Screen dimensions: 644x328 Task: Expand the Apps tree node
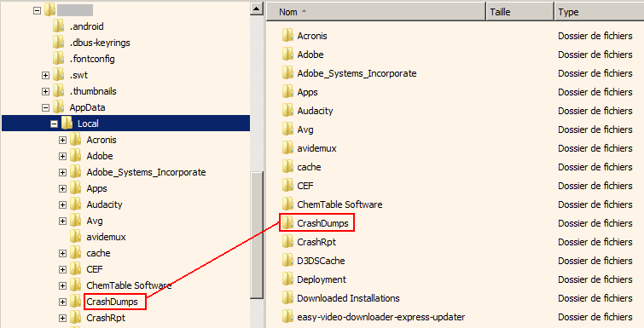pos(62,188)
